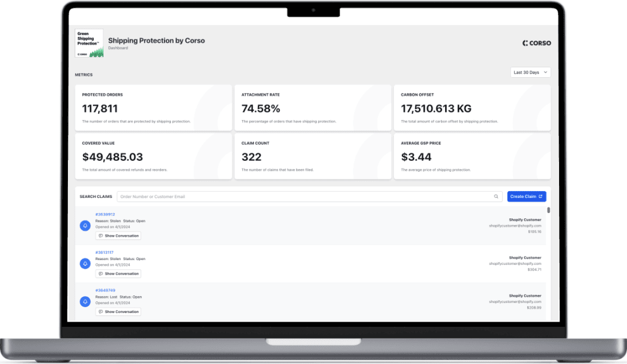
Task: Click the Green Shipping Protection app thumbnail
Action: pos(89,43)
